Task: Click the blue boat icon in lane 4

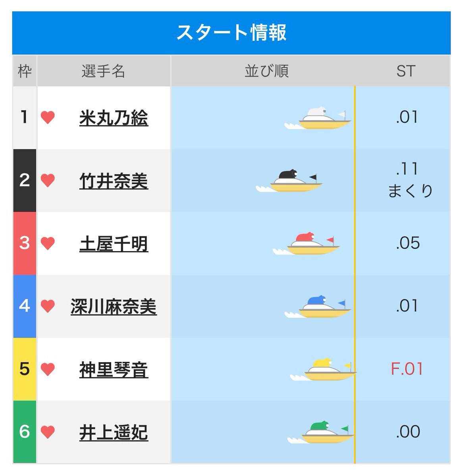Action: 318,307
